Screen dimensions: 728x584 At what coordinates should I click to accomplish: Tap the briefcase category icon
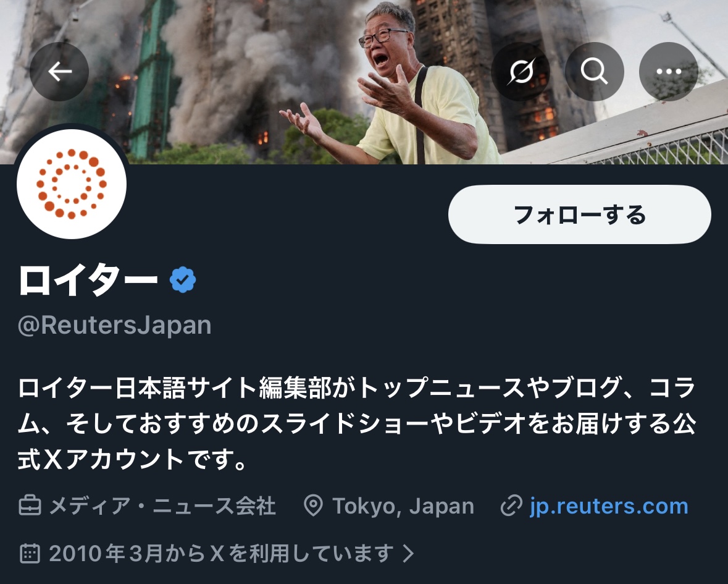pyautogui.click(x=30, y=506)
